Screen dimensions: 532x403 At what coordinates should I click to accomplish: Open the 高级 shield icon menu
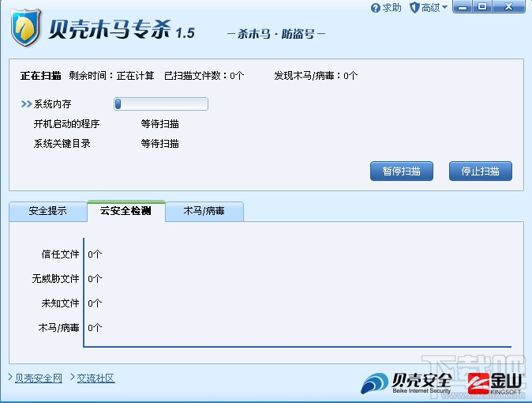pos(414,7)
